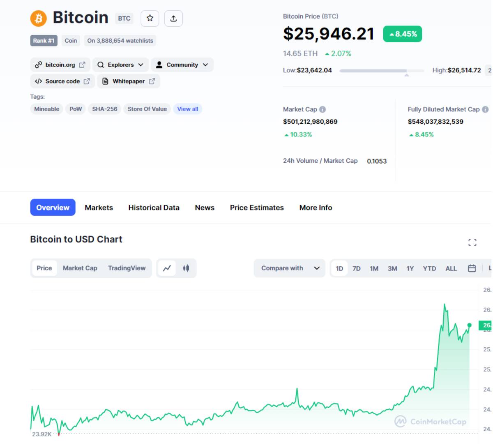Click the Low-High price range slider
This screenshot has height=448, width=493.
[x=381, y=71]
